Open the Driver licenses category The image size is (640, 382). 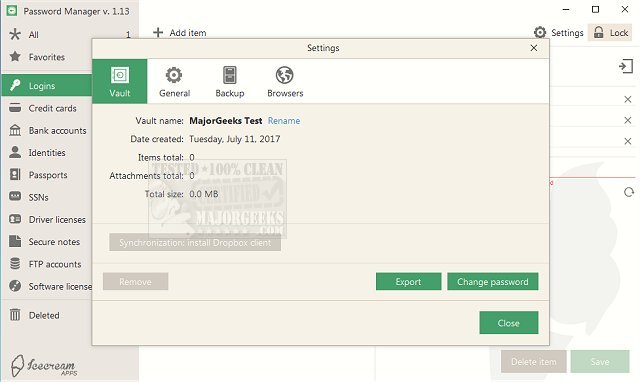(x=47, y=220)
